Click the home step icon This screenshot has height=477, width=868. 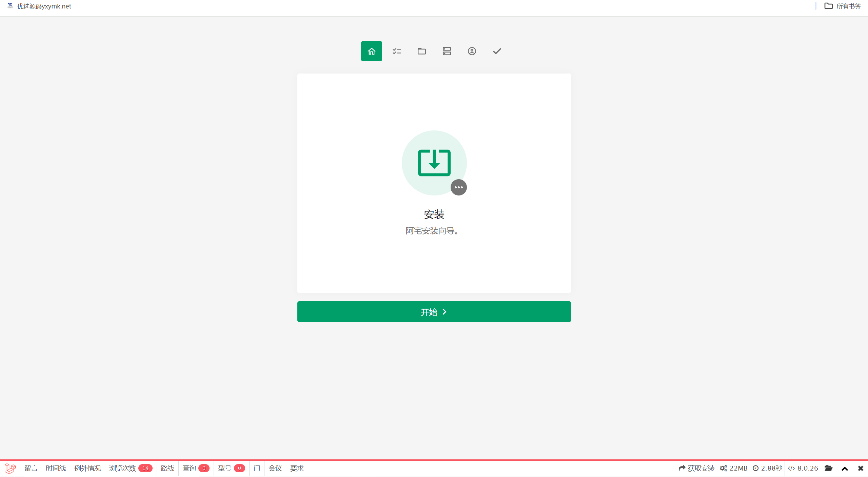(x=371, y=51)
